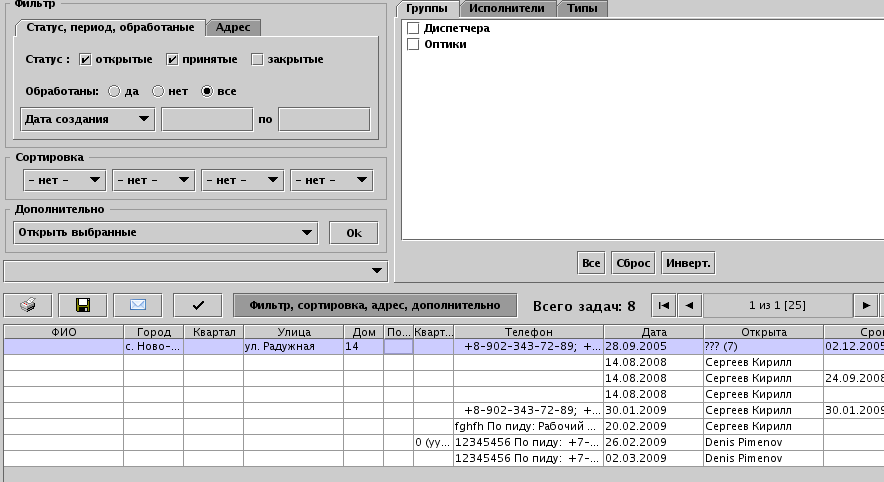Click the checkmark icon button
The width and height of the screenshot is (884, 482).
(197, 305)
